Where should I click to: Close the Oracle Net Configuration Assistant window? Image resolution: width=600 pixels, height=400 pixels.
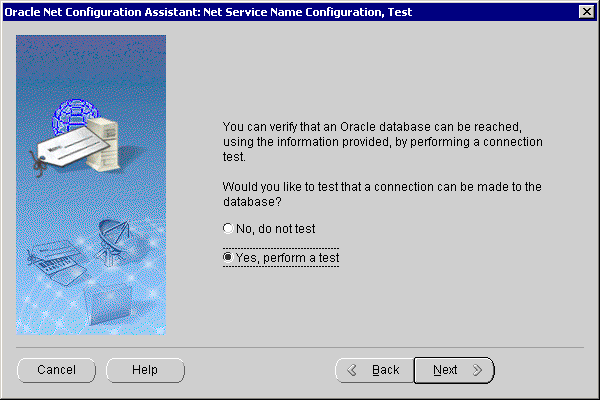[585, 11]
